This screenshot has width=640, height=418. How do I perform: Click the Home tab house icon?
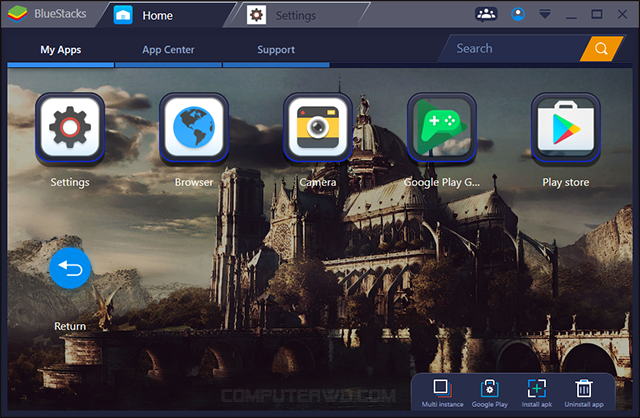tap(123, 15)
